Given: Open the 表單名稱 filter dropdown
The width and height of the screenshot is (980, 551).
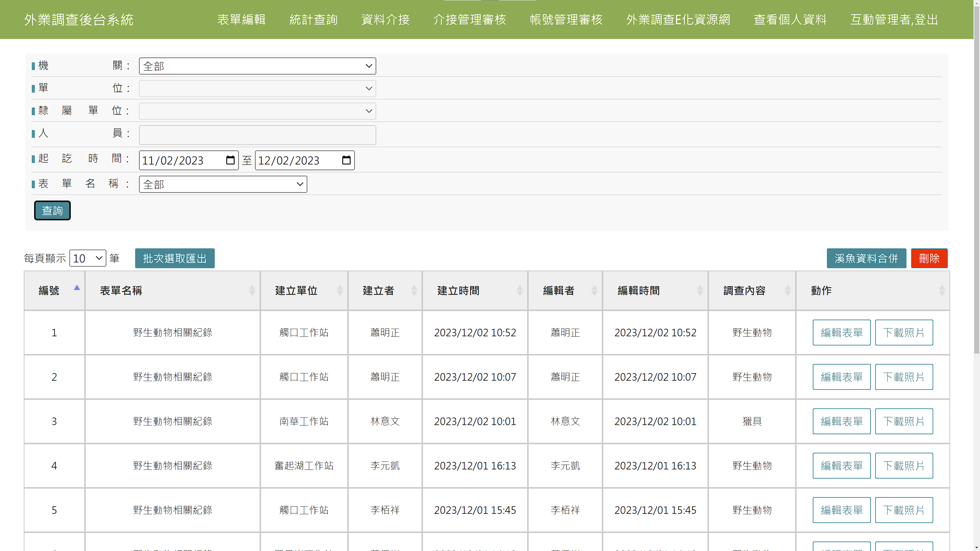Looking at the screenshot, I should point(223,184).
